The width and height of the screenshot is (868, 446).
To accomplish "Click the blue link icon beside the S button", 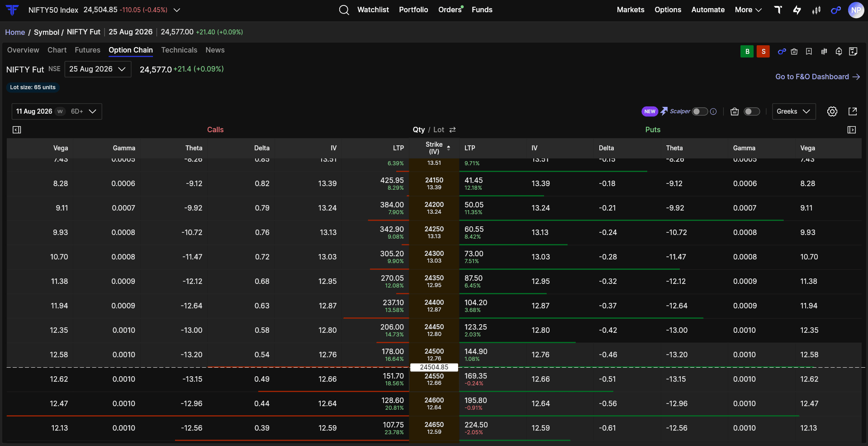I will pyautogui.click(x=782, y=52).
